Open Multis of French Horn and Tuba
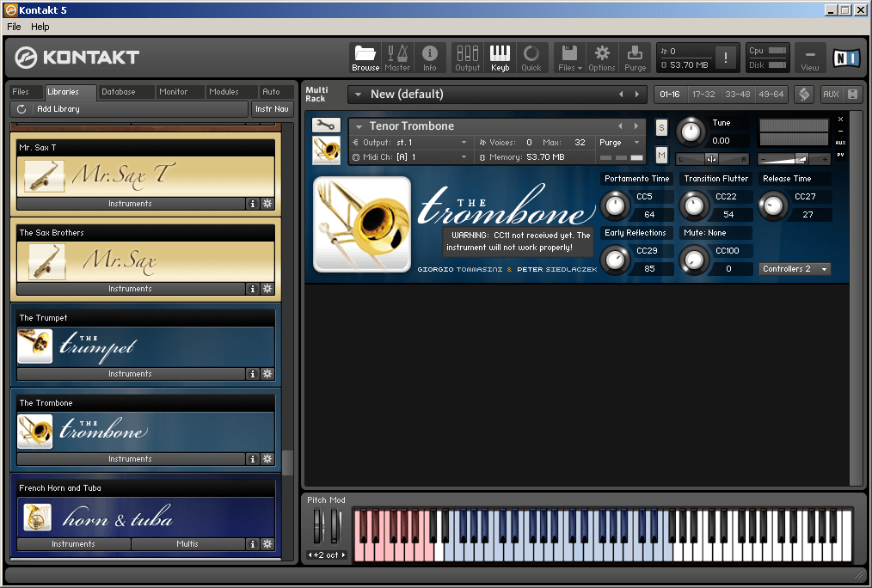872x588 pixels. click(x=187, y=543)
